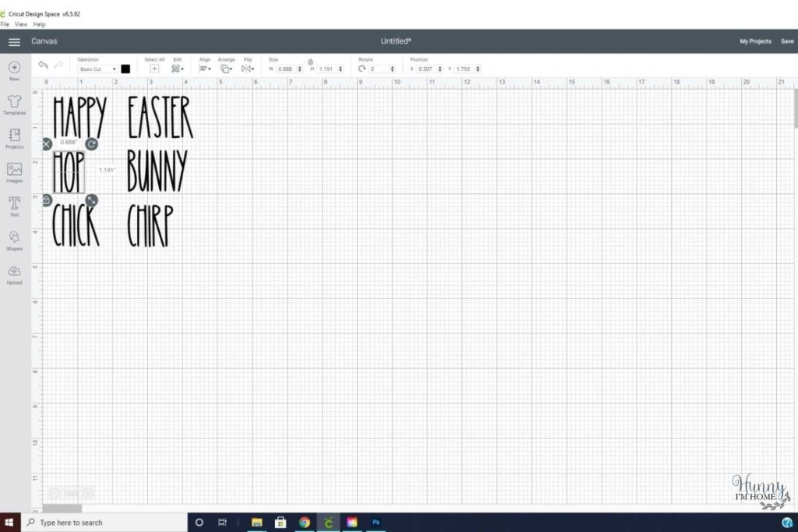798x532 pixels.
Task: Redo the last action
Action: (x=58, y=65)
